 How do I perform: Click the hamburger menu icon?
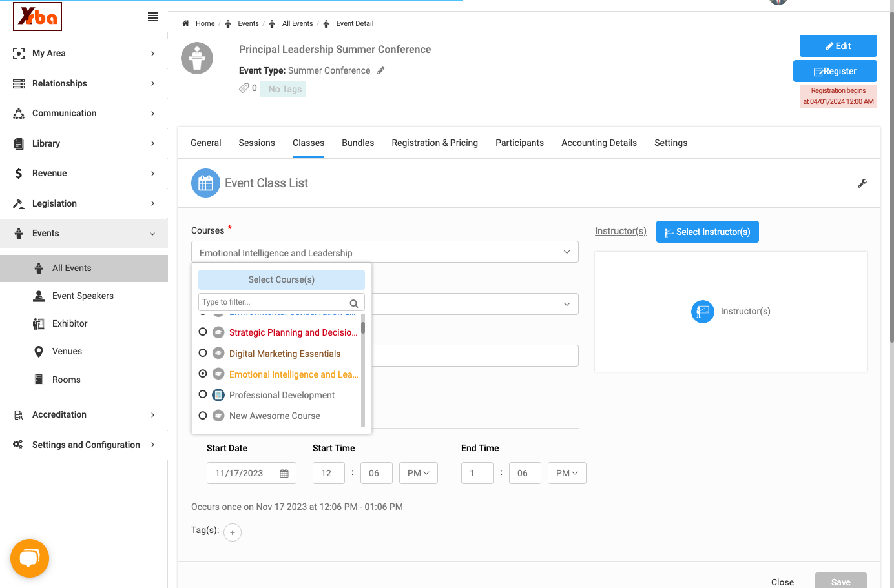[153, 17]
